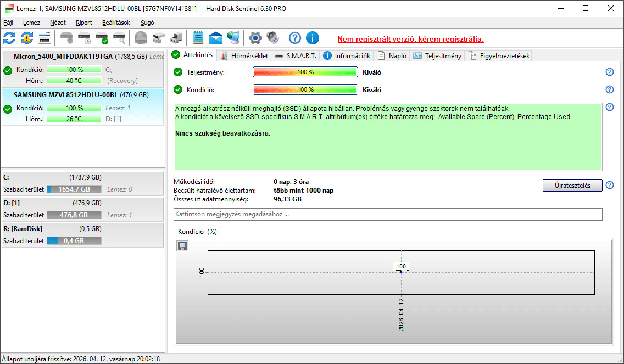Click the status bar 'Állapot utoljára frissítve' text
This screenshot has height=364, width=624.
[81, 359]
